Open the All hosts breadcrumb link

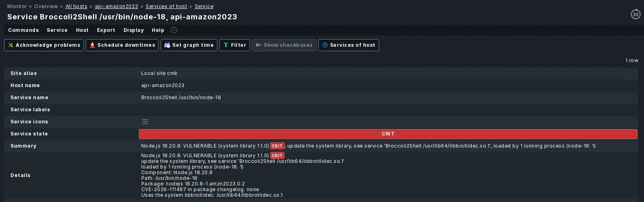tap(76, 6)
